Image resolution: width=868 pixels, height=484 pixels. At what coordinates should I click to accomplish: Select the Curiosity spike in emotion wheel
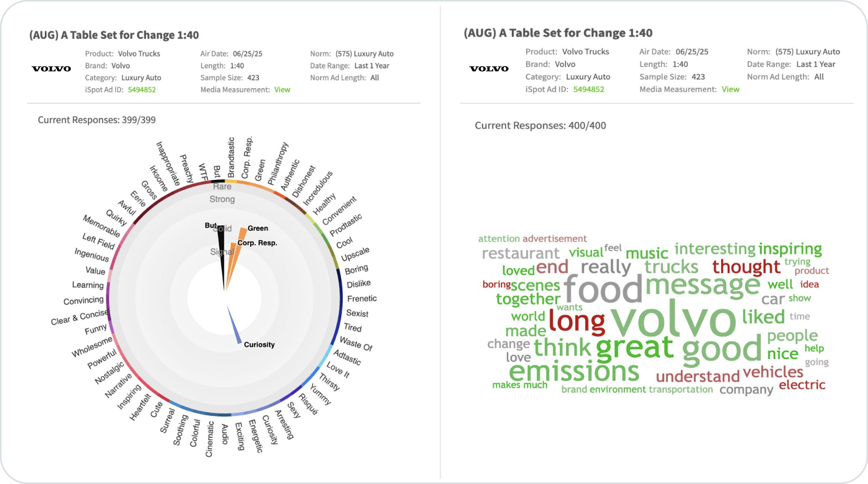tap(234, 325)
